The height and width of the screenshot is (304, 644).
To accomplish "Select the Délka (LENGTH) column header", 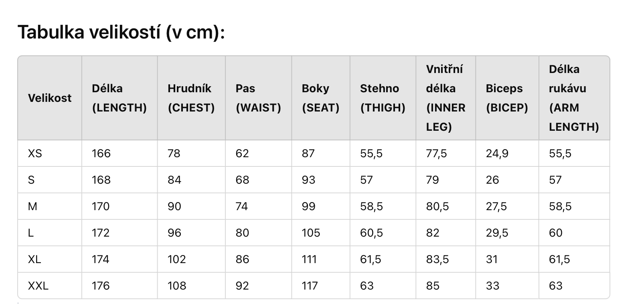I will tap(119, 98).
